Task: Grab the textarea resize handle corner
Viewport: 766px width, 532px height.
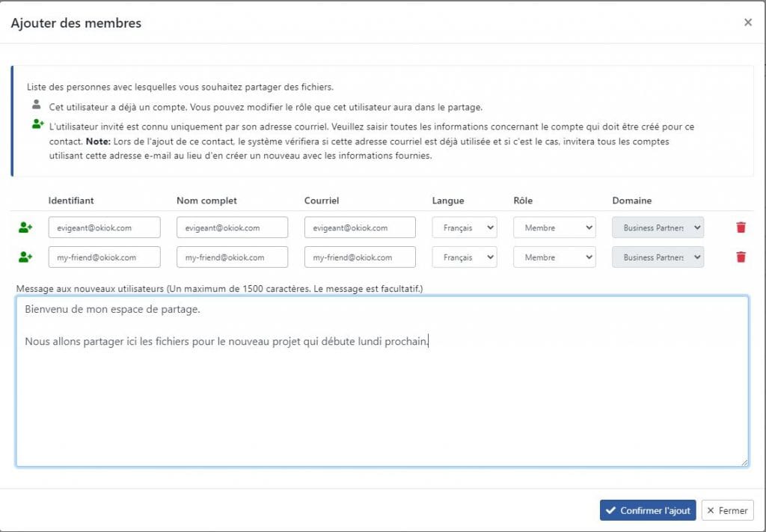Action: tap(744, 462)
